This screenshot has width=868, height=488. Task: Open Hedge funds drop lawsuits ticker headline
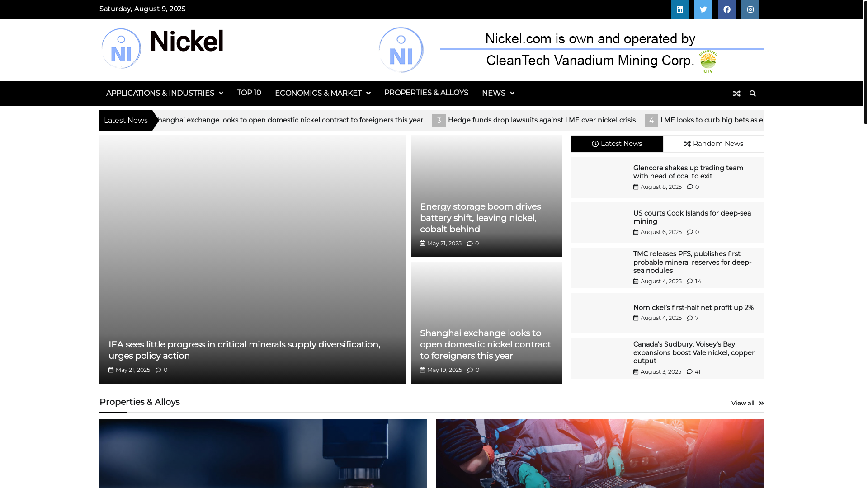[x=542, y=120]
